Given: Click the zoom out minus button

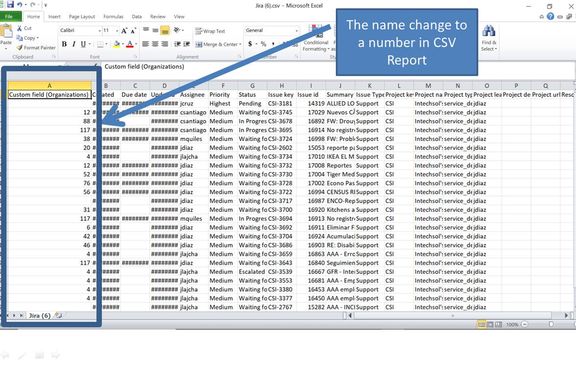Looking at the screenshot, I should tap(525, 325).
